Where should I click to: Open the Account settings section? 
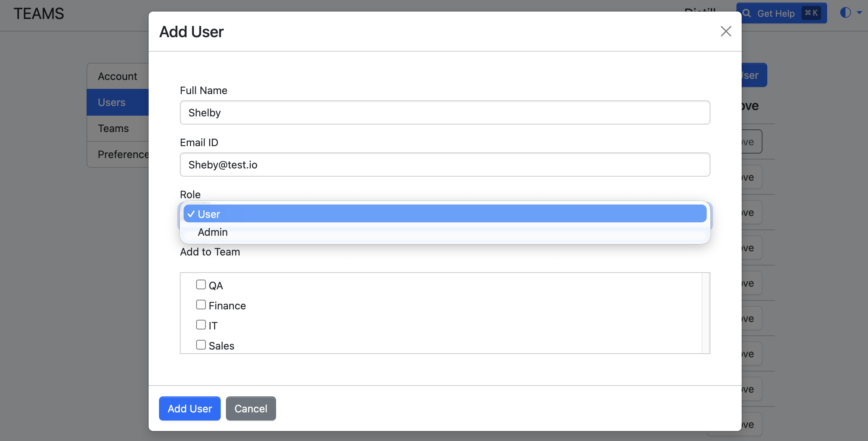click(x=117, y=76)
